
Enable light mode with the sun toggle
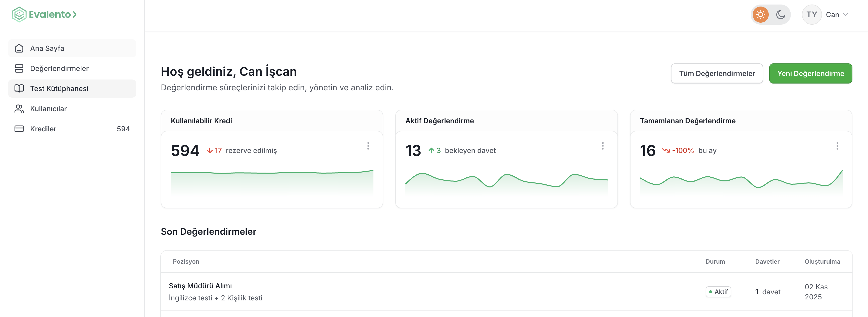point(760,15)
